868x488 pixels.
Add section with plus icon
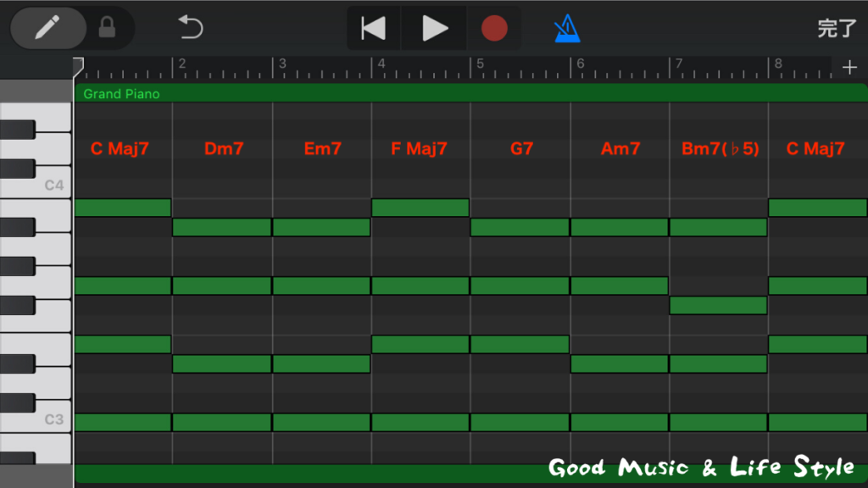pyautogui.click(x=849, y=68)
